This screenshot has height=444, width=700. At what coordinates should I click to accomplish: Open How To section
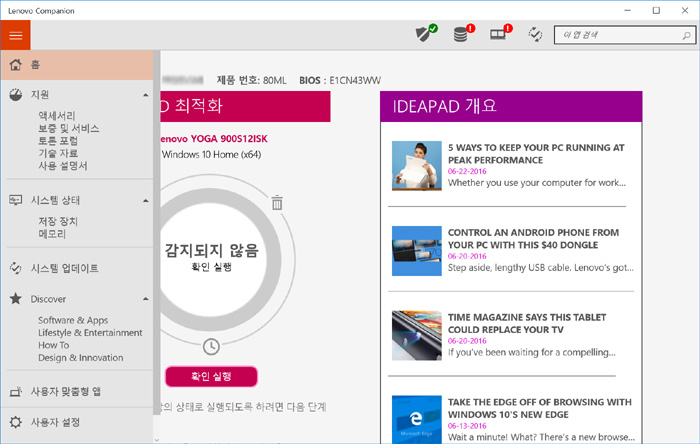tap(54, 345)
